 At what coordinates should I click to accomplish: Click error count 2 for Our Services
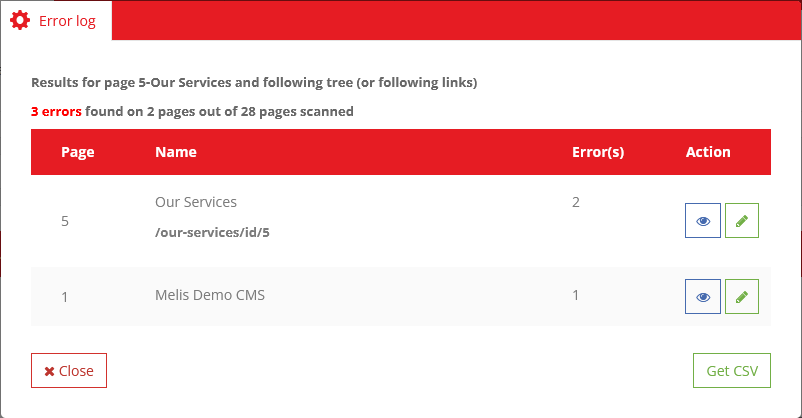click(x=576, y=202)
